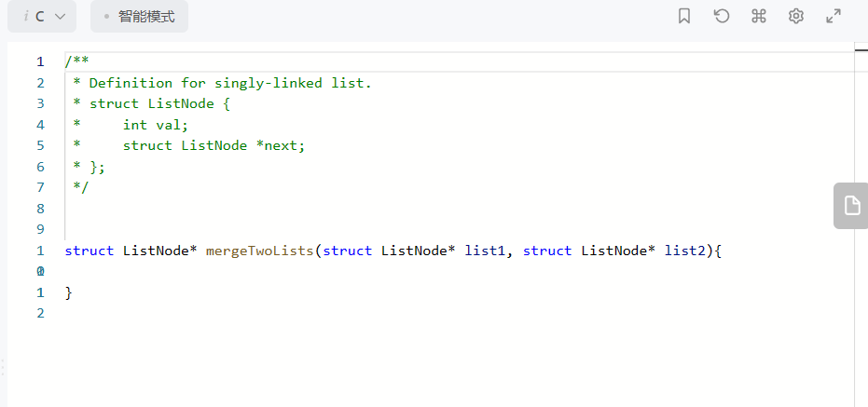Viewport: 868px width, 407px height.
Task: Place cursor on the closing brace line
Action: pyautogui.click(x=69, y=293)
